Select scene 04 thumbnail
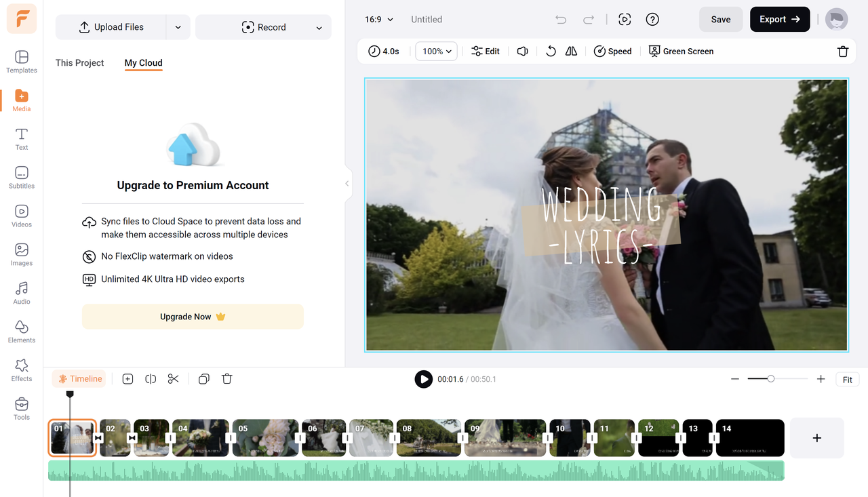Image resolution: width=868 pixels, height=497 pixels. click(x=201, y=438)
